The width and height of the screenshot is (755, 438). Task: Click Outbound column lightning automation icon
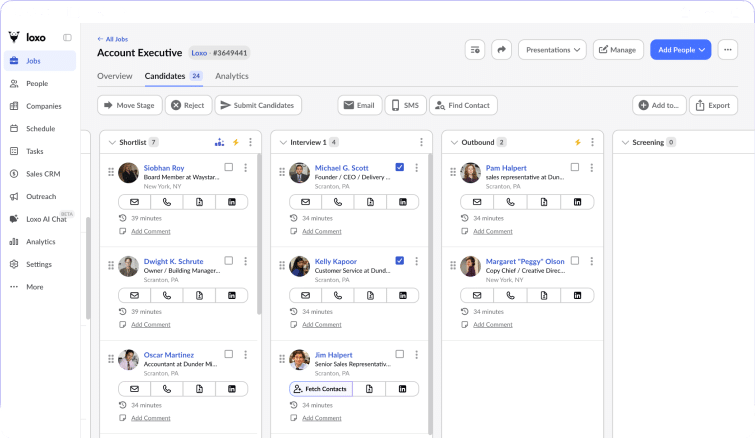pos(577,142)
